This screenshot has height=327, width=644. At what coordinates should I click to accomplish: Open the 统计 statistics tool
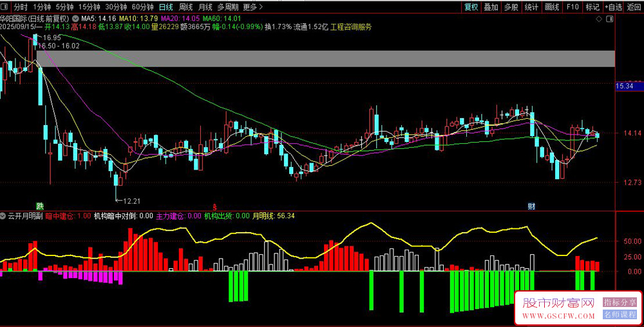pos(531,7)
